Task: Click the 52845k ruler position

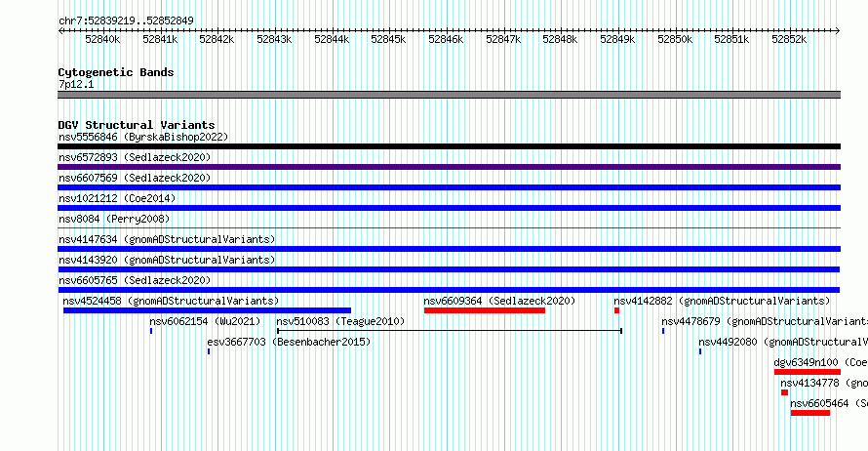Action: pyautogui.click(x=388, y=39)
